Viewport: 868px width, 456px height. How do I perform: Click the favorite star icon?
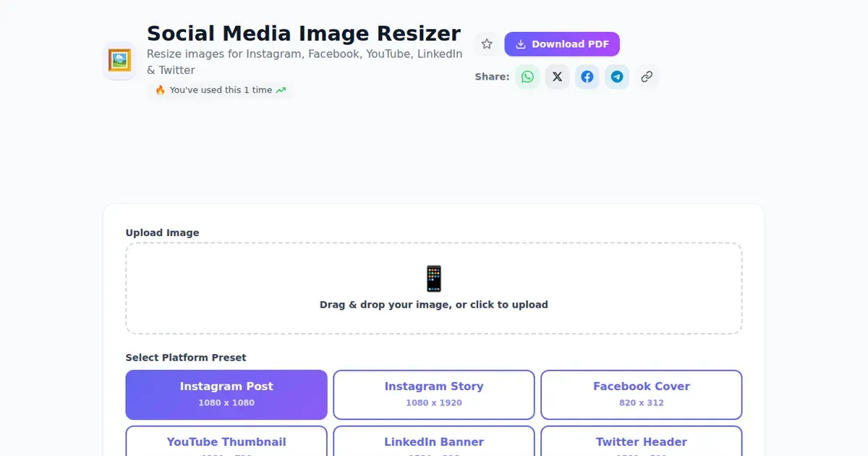(x=487, y=44)
